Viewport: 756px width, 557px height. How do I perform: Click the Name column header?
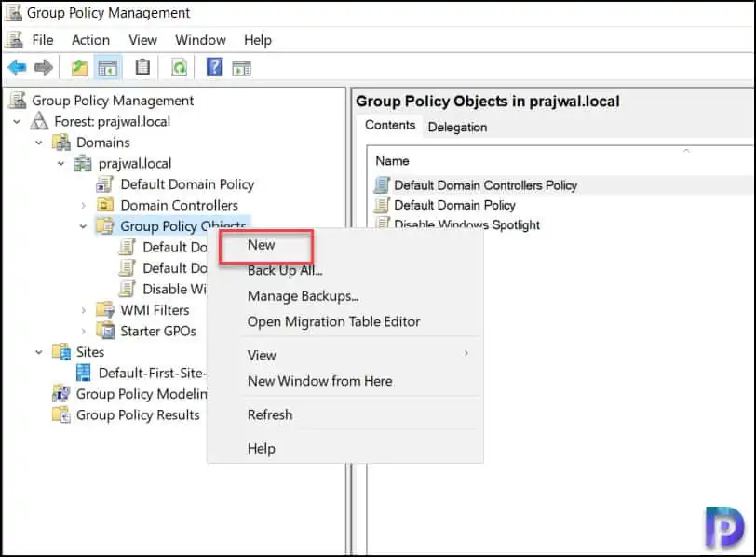click(x=392, y=161)
